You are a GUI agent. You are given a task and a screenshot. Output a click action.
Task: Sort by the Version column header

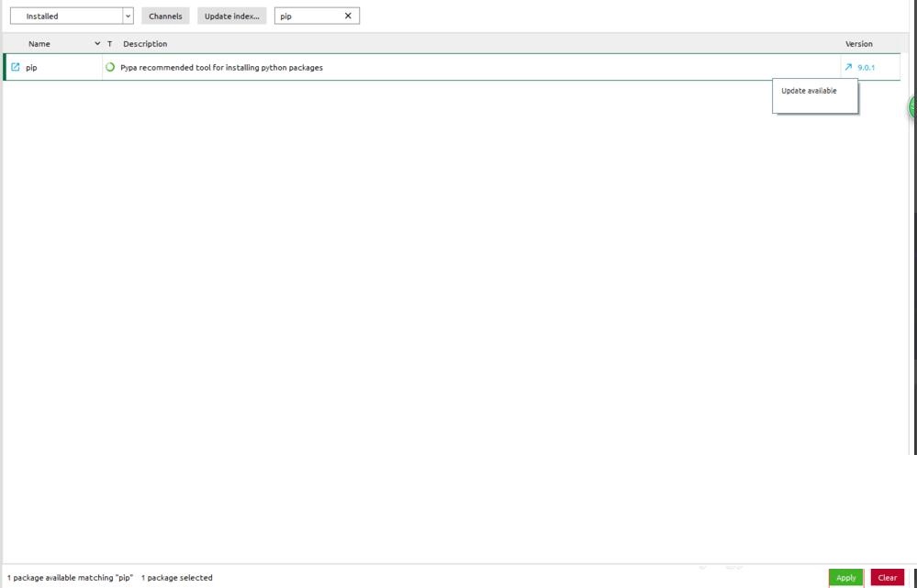tap(858, 44)
